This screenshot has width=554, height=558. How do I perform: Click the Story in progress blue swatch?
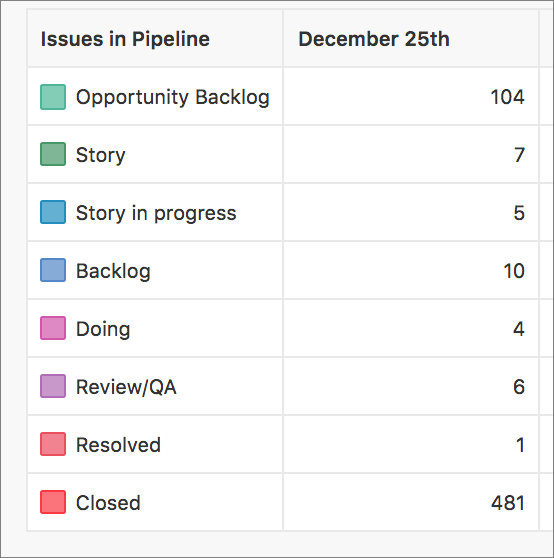click(53, 212)
